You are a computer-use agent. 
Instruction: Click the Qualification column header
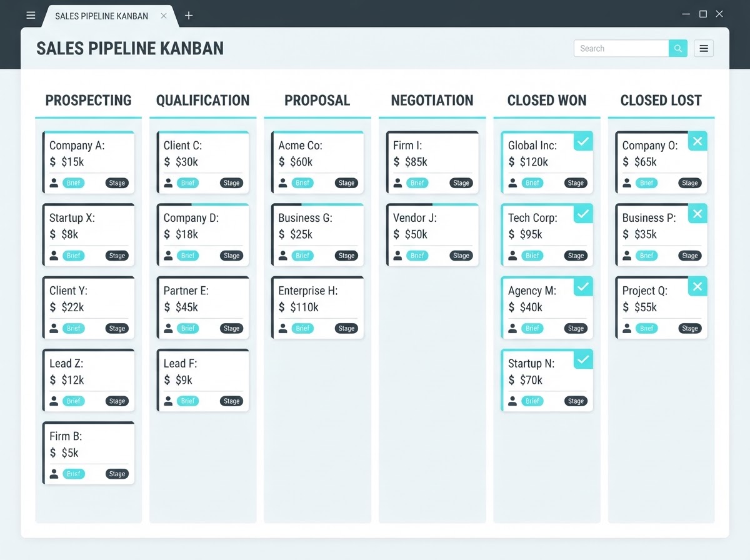pyautogui.click(x=202, y=100)
